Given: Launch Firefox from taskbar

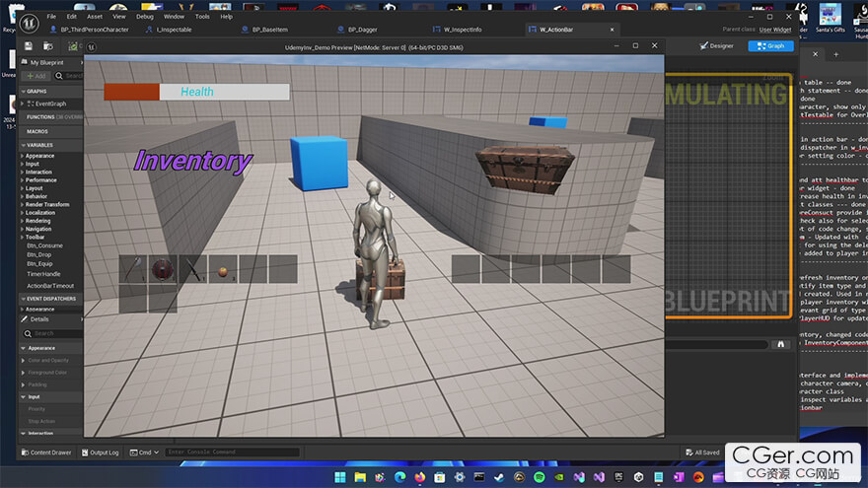Looking at the screenshot, I should (419, 477).
